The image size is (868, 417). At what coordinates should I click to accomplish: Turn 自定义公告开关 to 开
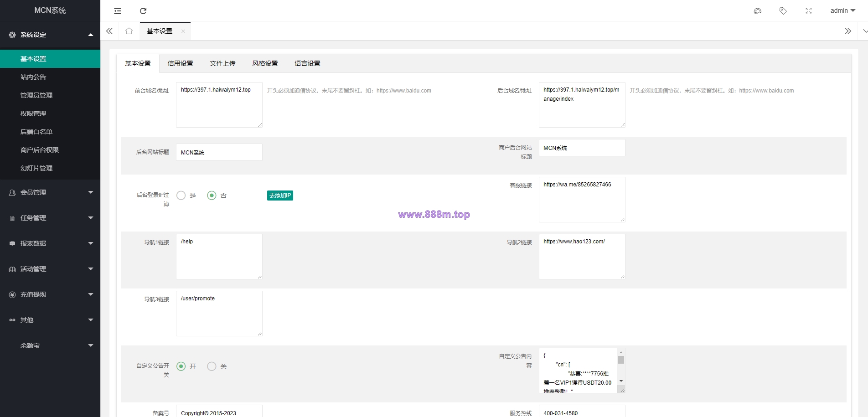[181, 366]
